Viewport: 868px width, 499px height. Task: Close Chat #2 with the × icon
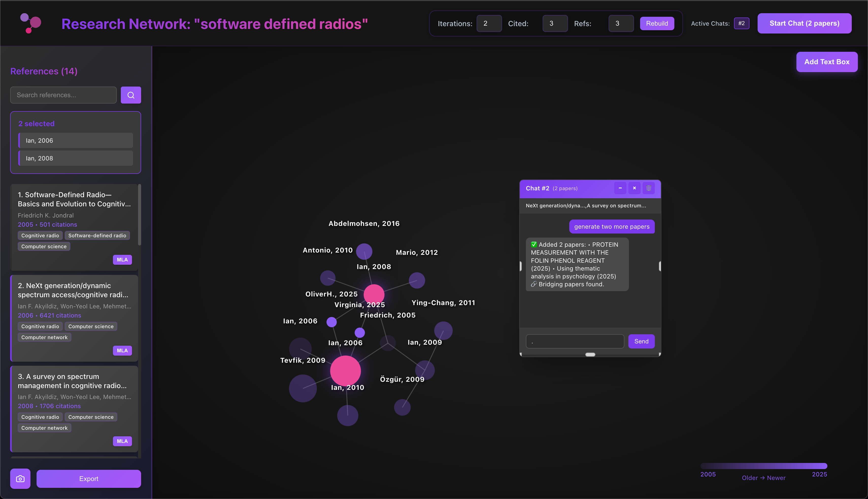[x=634, y=188]
